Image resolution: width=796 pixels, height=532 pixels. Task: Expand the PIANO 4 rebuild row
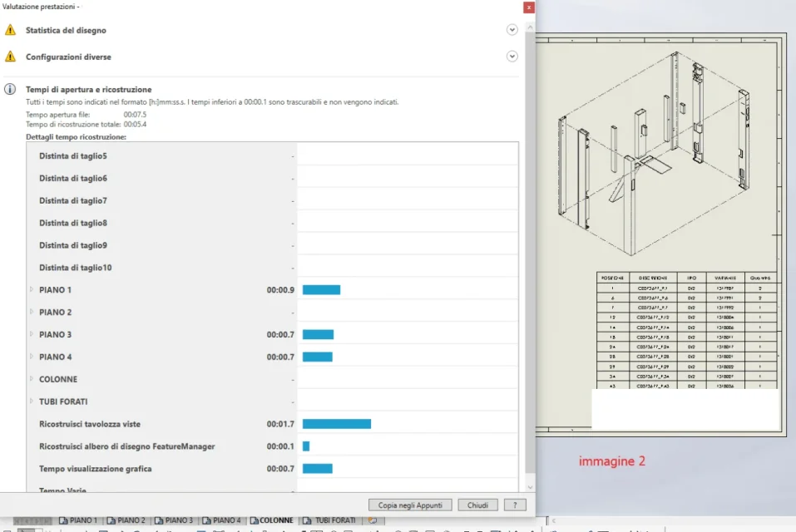[32, 357]
